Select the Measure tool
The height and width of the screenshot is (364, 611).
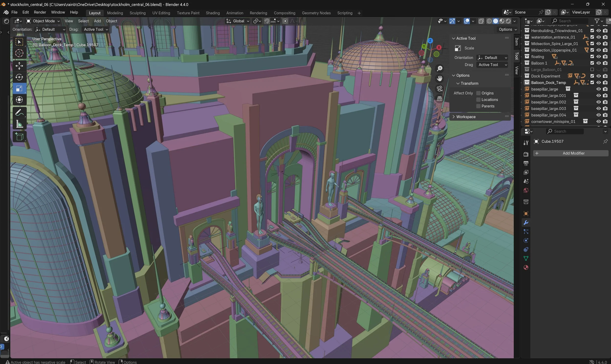(19, 124)
